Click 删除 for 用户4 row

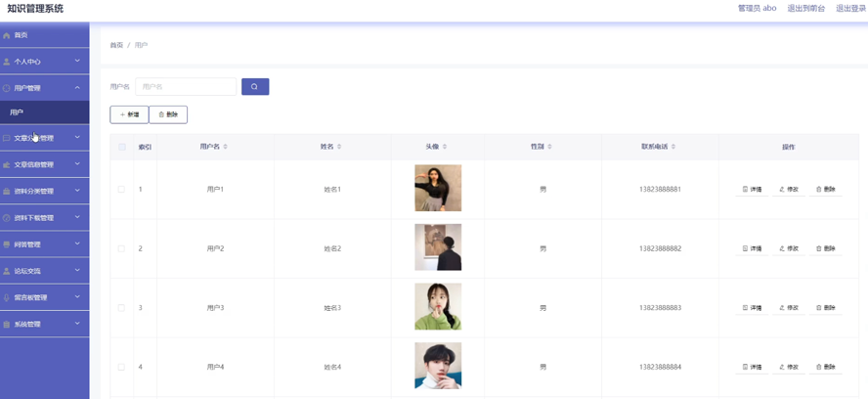pos(825,367)
